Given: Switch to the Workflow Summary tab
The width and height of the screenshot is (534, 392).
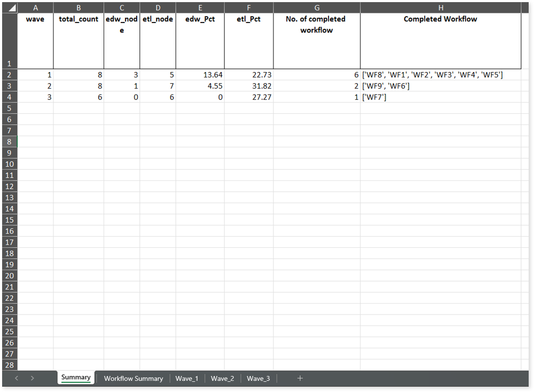Looking at the screenshot, I should 133,378.
